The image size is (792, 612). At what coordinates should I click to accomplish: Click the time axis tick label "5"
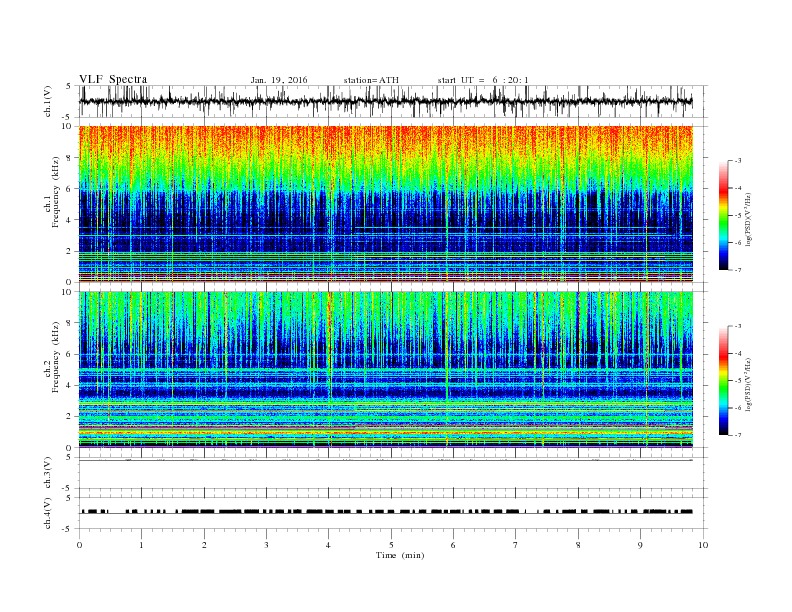pos(391,545)
